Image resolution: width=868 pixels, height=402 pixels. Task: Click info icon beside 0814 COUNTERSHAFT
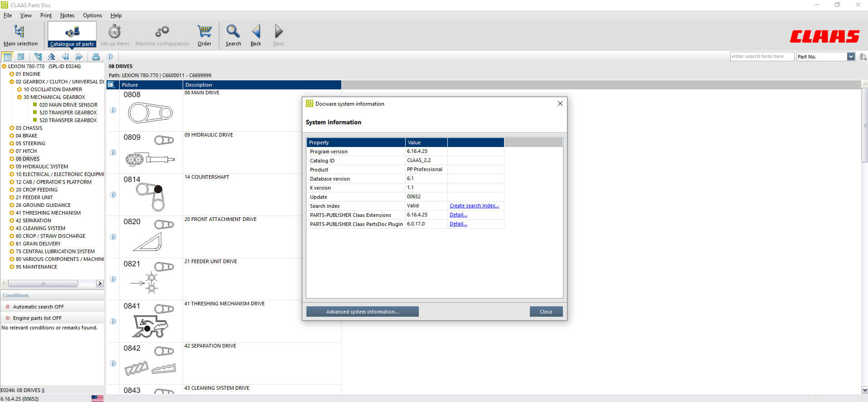(113, 195)
